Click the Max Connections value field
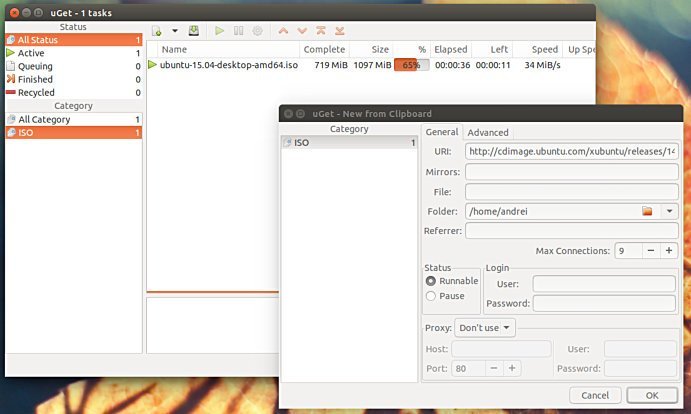 pos(628,251)
